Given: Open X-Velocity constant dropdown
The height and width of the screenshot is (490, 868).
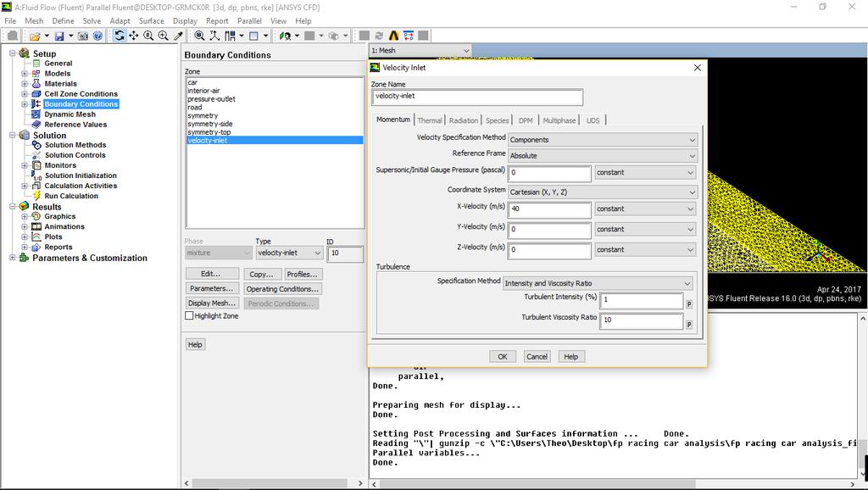Looking at the screenshot, I should (x=645, y=209).
